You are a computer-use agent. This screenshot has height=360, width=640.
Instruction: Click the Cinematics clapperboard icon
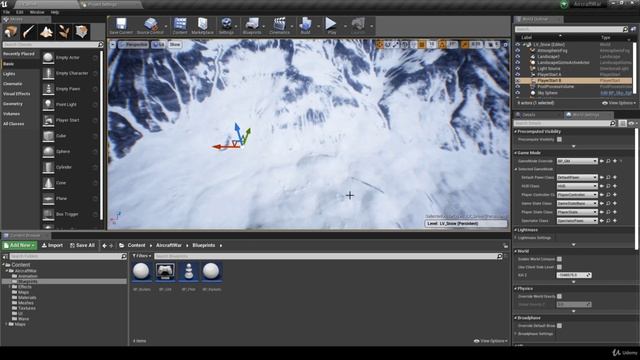tap(280, 24)
